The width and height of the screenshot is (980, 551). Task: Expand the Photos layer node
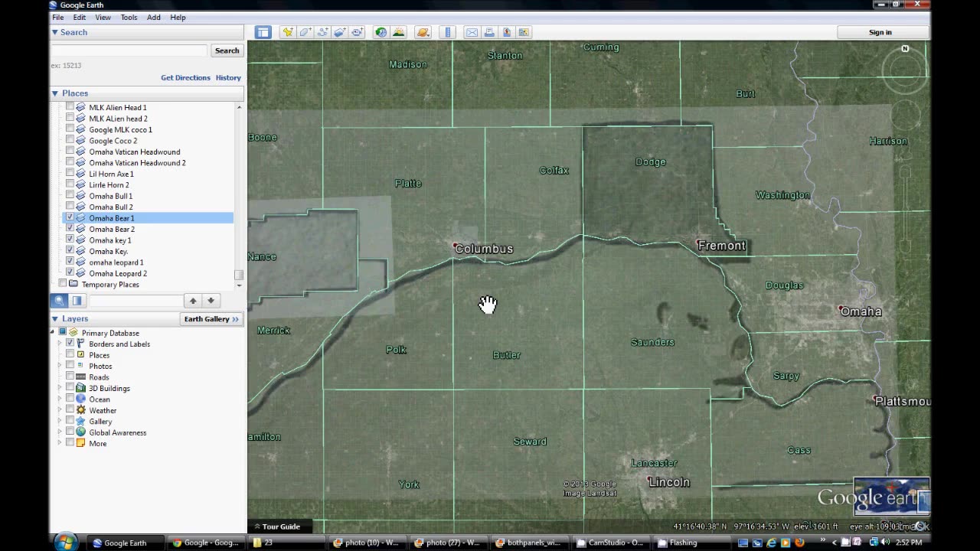pyautogui.click(x=60, y=366)
